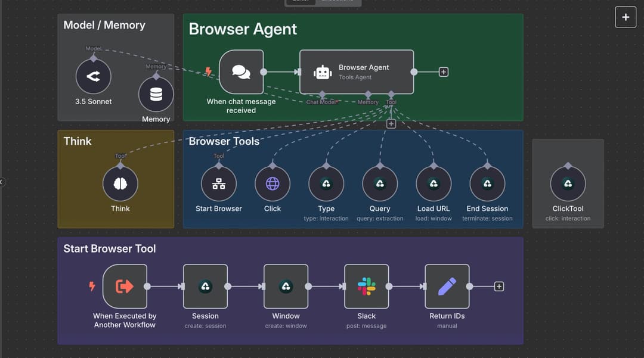
Task: Select the Type interaction node
Action: point(326,183)
